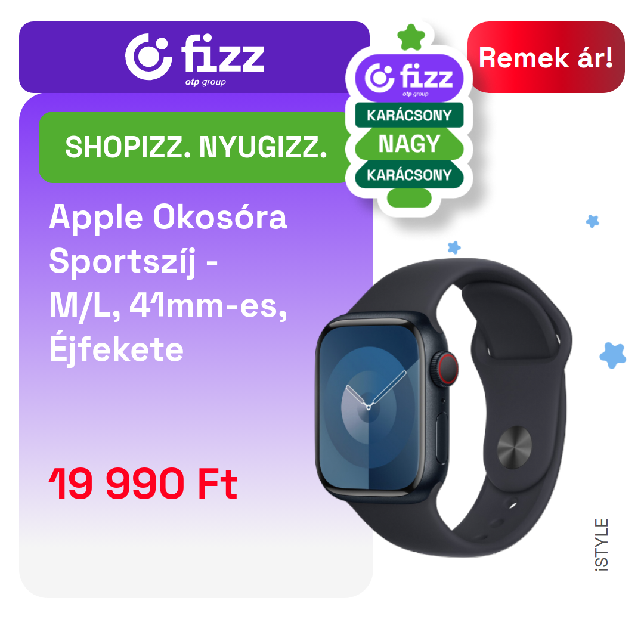The image size is (644, 644).
Task: Click the watch side button crown
Action: [447, 369]
